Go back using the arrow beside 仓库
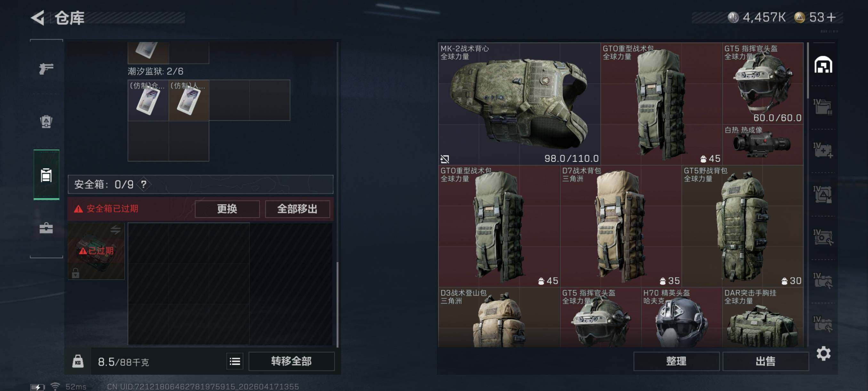 coord(38,18)
